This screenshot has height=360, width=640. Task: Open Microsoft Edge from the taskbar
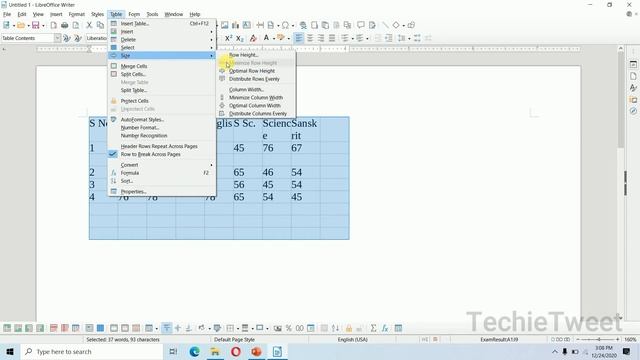point(194,351)
